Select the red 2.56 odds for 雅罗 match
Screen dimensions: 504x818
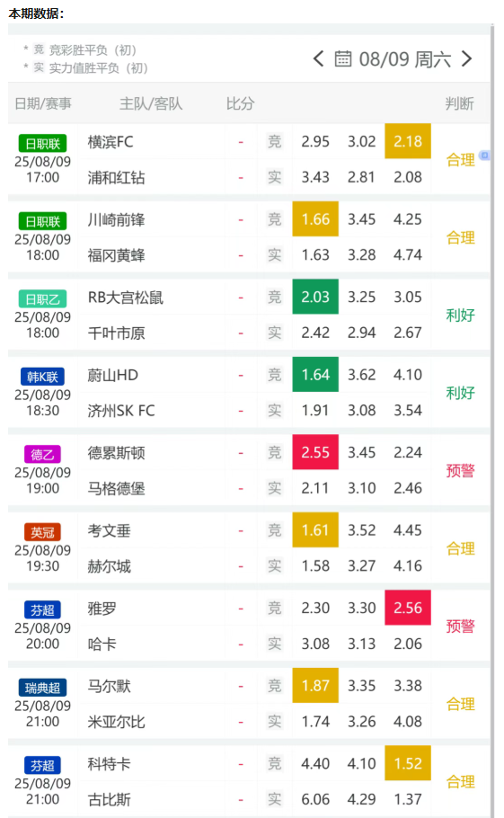pos(408,608)
